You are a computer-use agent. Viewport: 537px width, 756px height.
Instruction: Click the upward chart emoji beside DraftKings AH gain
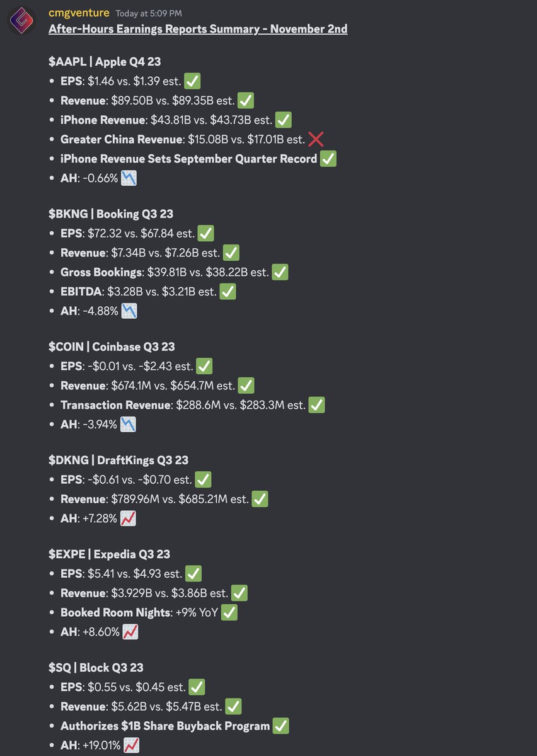[x=129, y=518]
